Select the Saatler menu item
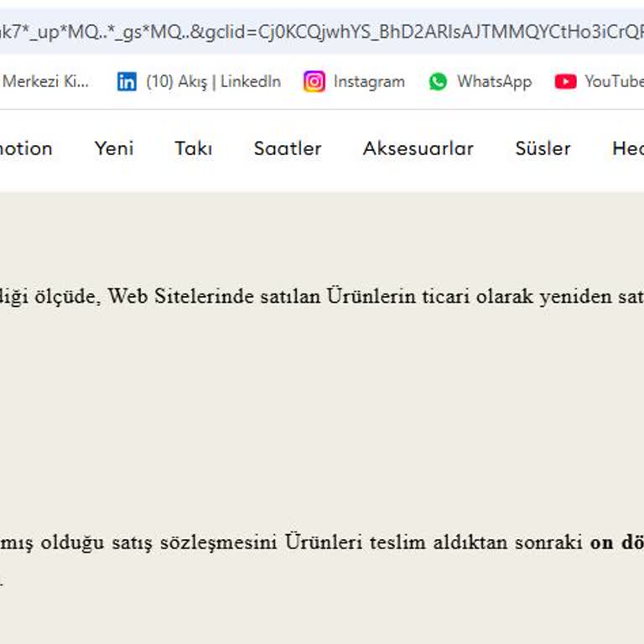Image resolution: width=644 pixels, height=644 pixels. click(288, 148)
